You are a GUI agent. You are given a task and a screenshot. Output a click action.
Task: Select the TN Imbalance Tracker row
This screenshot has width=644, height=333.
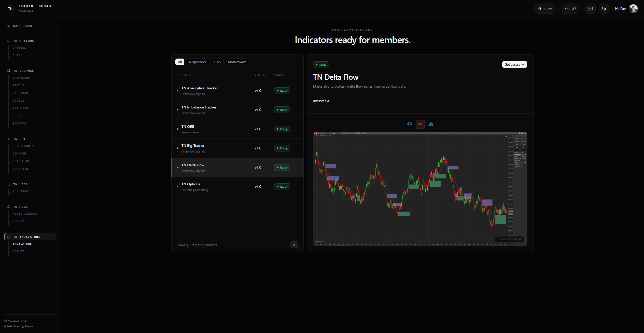[x=237, y=110]
